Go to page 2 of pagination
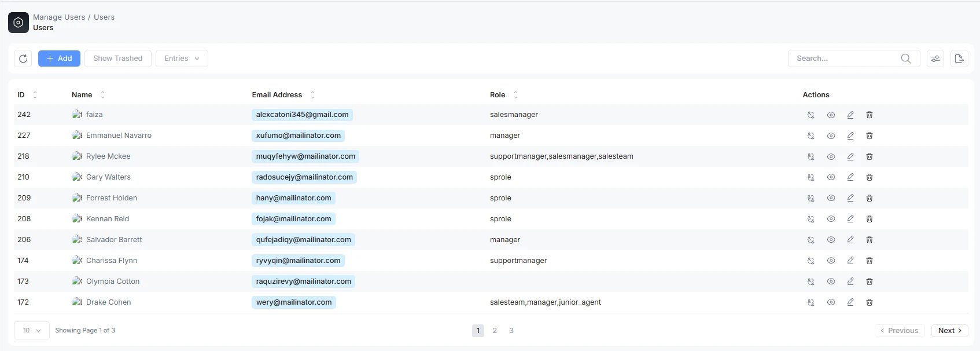Screen dimensions: 980x351 pyautogui.click(x=495, y=331)
